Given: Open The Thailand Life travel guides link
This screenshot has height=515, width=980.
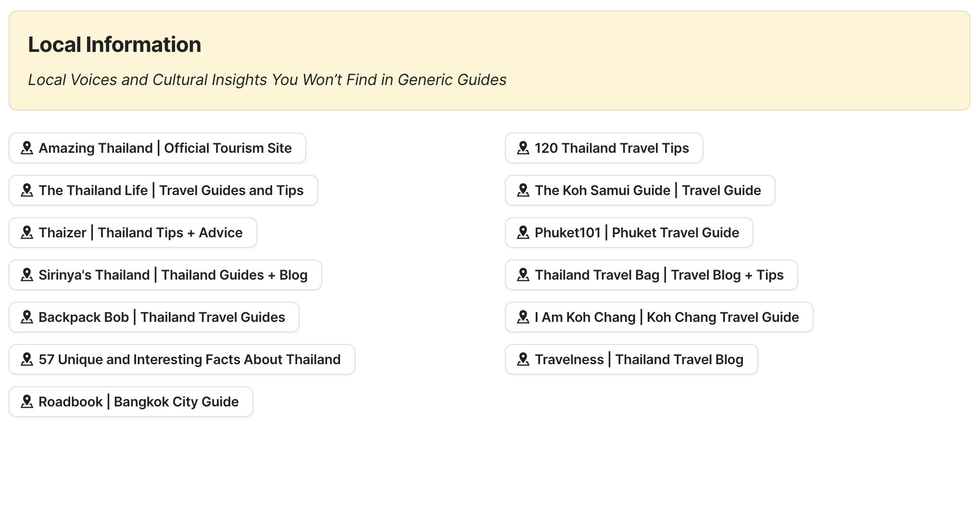Looking at the screenshot, I should (163, 190).
